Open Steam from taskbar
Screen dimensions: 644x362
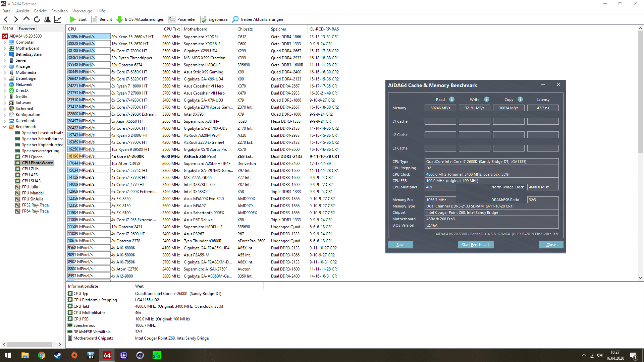pos(58,355)
